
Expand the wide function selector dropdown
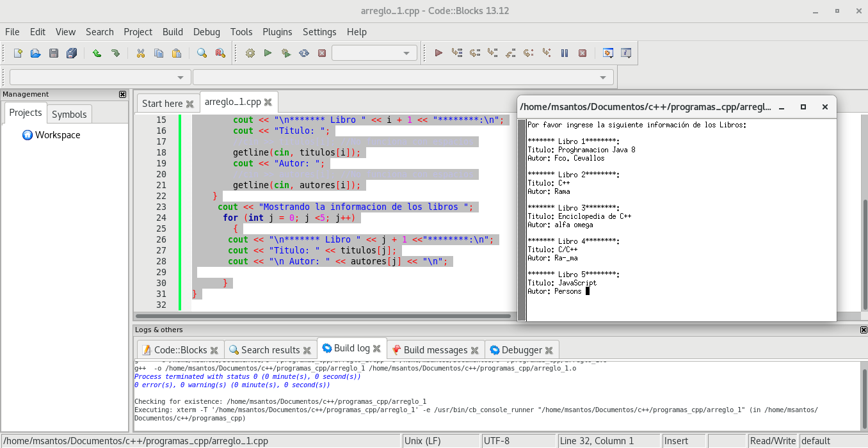[x=602, y=77]
